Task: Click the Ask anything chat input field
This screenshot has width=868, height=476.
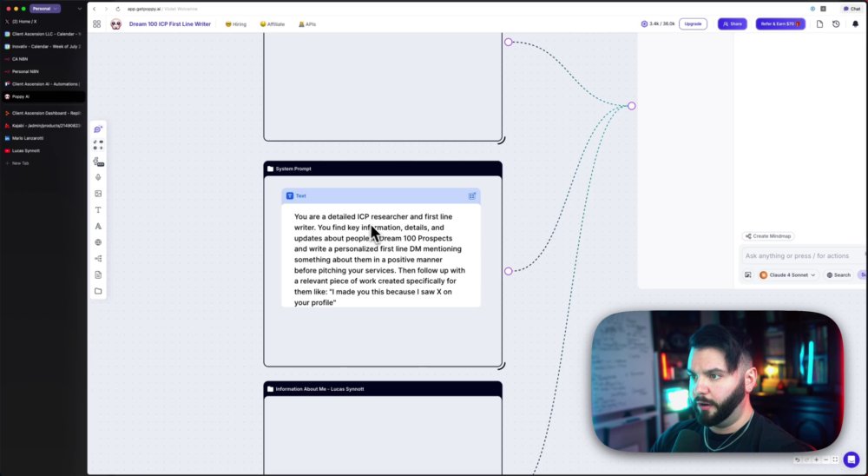Action: coord(803,256)
